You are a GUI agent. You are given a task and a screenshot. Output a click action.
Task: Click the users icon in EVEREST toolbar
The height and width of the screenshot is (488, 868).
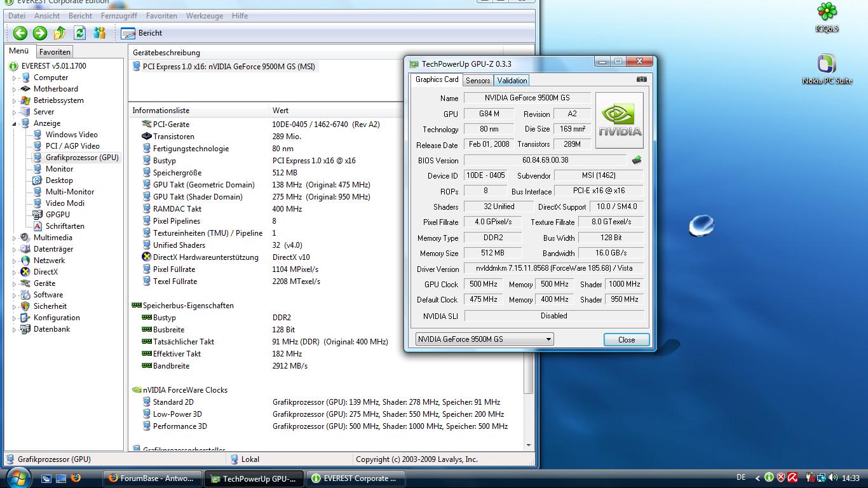[100, 33]
